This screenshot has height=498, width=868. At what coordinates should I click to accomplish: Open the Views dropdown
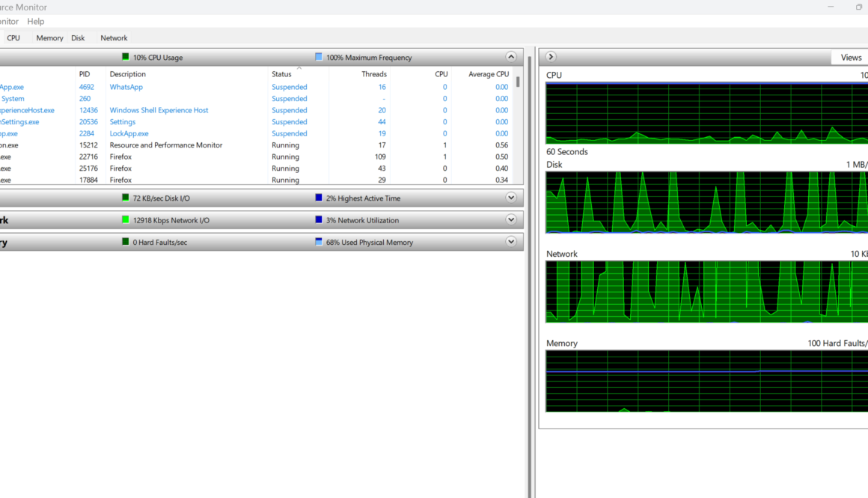click(851, 58)
